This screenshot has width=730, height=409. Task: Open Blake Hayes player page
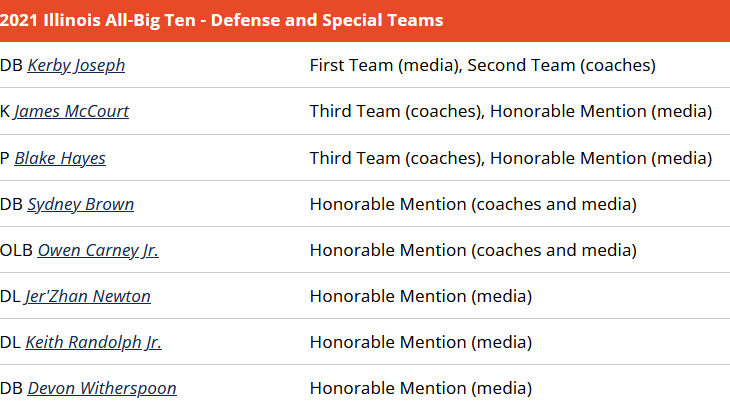(59, 158)
